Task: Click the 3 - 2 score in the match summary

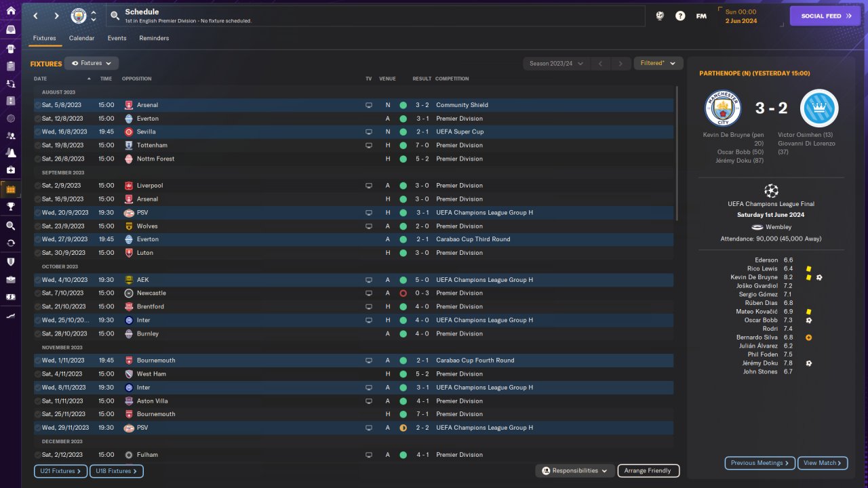Action: click(x=771, y=108)
